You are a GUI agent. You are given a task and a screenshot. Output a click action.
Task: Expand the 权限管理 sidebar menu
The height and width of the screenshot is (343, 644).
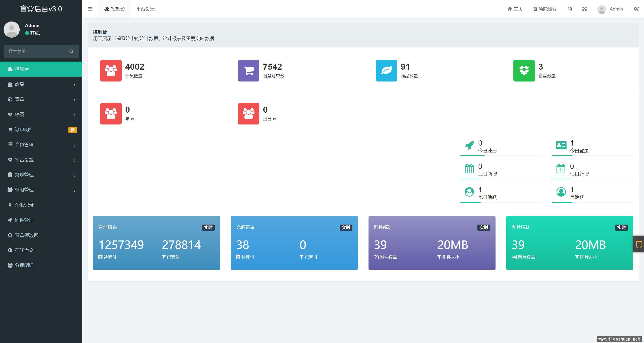click(x=41, y=190)
